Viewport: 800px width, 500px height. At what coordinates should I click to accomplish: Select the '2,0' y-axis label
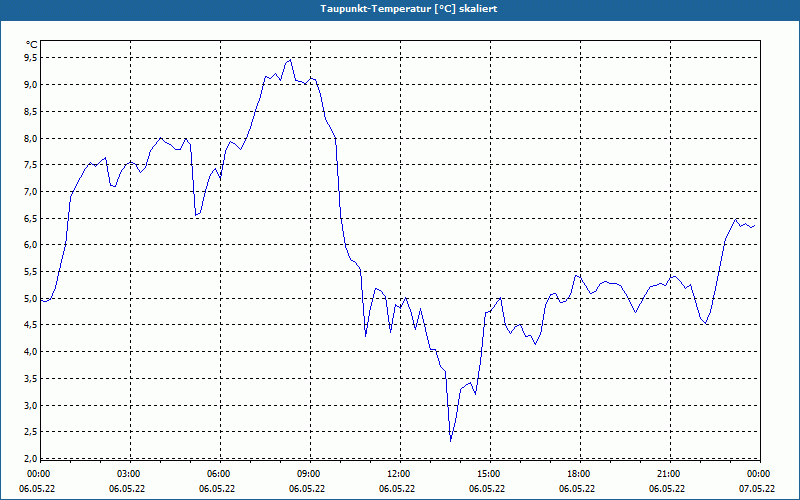[x=31, y=458]
